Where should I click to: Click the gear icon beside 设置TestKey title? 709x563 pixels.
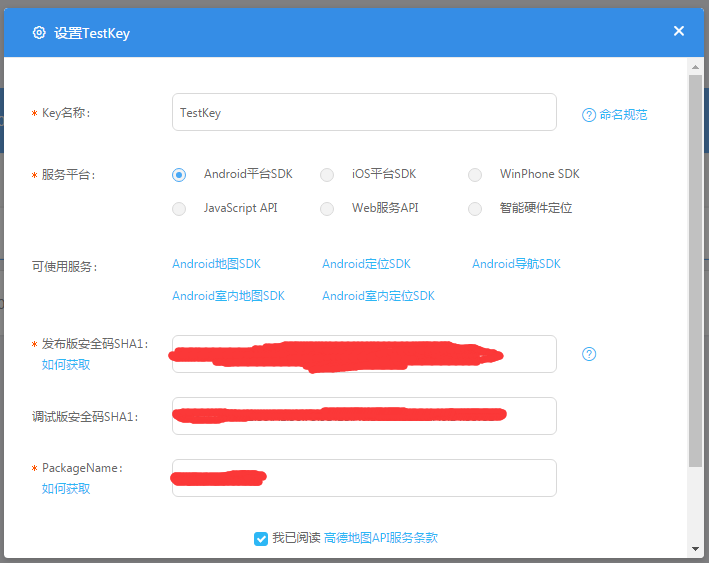tap(39, 33)
